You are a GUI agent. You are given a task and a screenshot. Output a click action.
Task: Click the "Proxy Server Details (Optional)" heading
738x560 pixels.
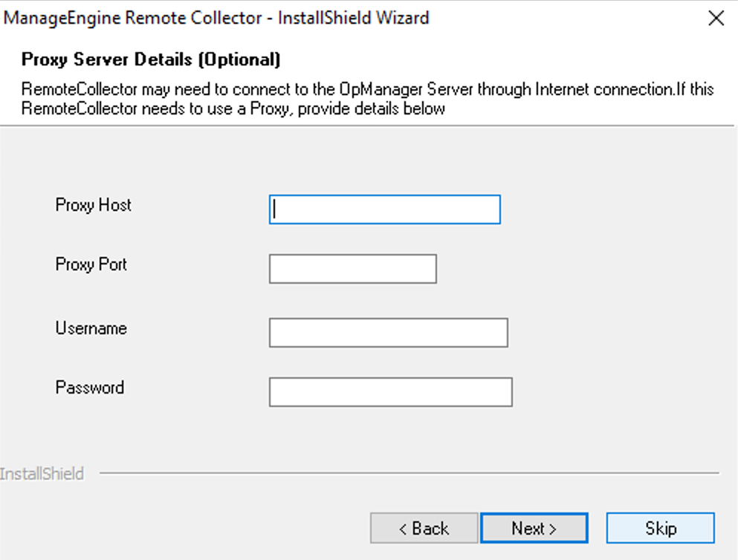coord(151,59)
